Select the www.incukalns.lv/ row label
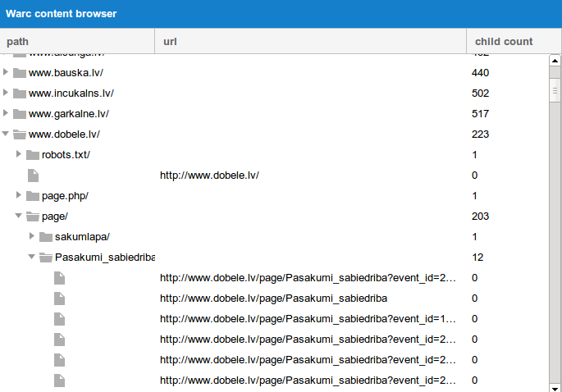 coord(71,93)
